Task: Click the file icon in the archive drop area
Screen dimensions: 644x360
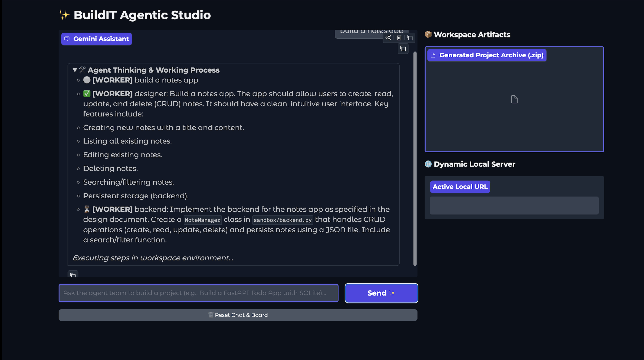Action: click(x=514, y=99)
